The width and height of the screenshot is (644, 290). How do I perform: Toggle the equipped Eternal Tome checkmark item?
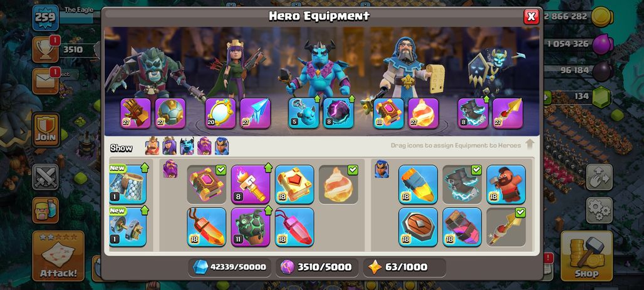207,184
